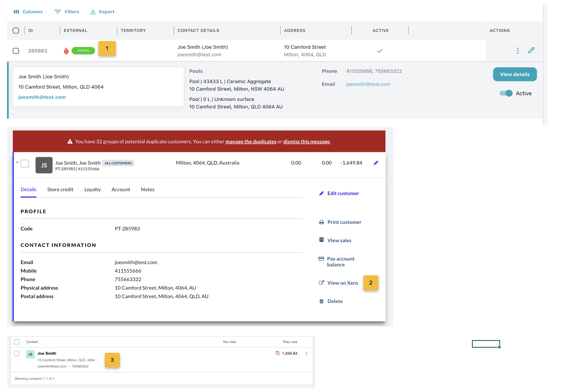Open the three-dot actions menu for row 285983
564x392 pixels.
tap(517, 51)
